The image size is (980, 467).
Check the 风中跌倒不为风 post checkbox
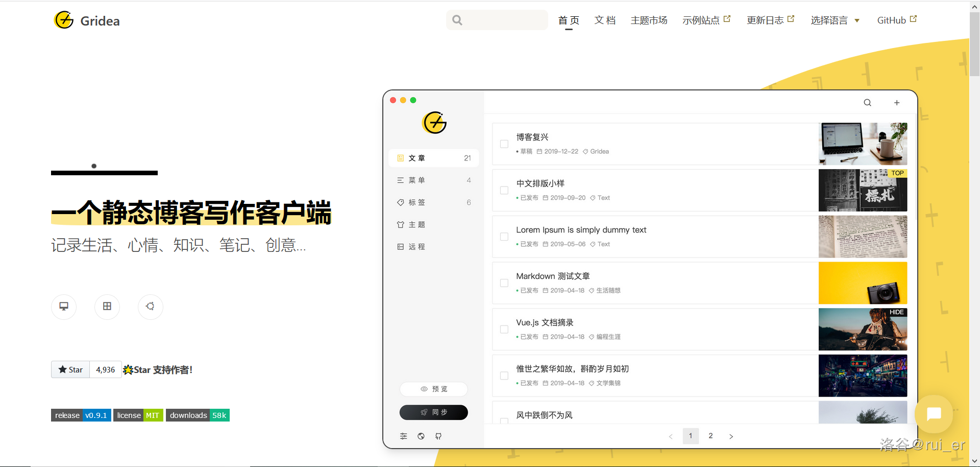[504, 421]
